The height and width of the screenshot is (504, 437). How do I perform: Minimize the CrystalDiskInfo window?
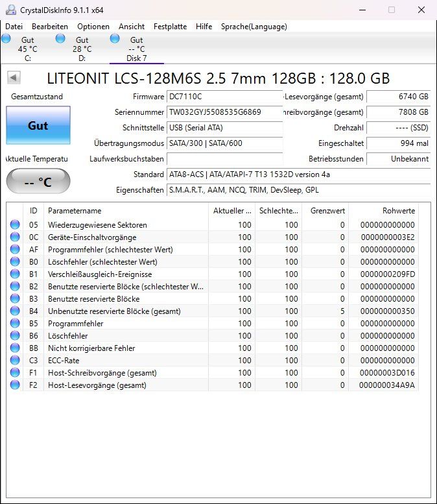point(362,10)
